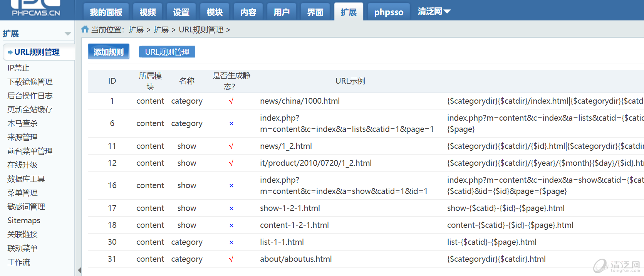Collapse the 扩展 sidebar section arrow
Image resolution: width=644 pixels, height=276 pixels.
point(68,34)
